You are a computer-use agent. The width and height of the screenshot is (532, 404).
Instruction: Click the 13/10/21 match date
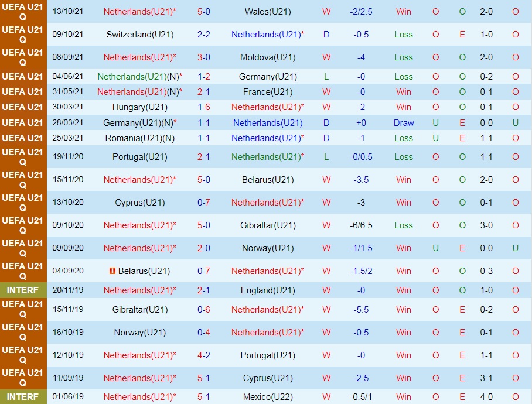tap(68, 12)
